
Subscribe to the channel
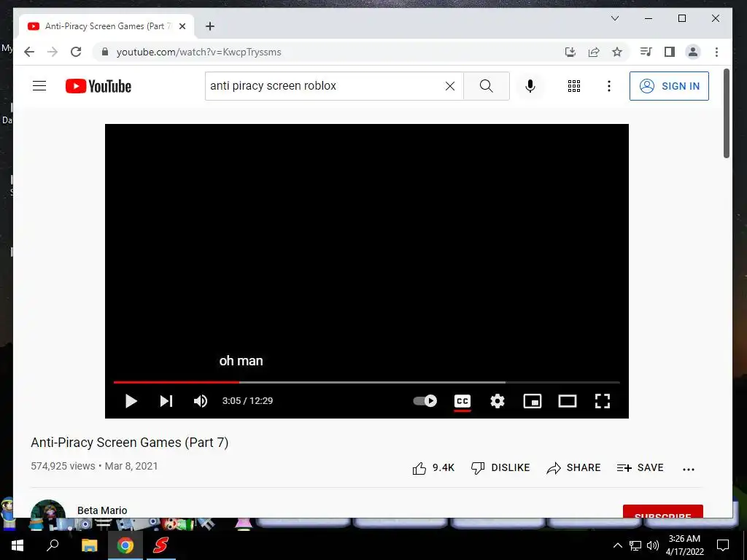[662, 511]
